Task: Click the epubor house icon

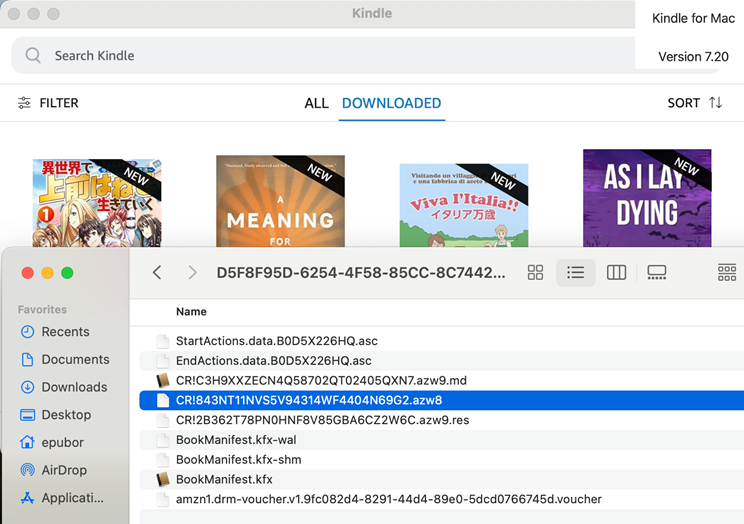Action: 28,442
